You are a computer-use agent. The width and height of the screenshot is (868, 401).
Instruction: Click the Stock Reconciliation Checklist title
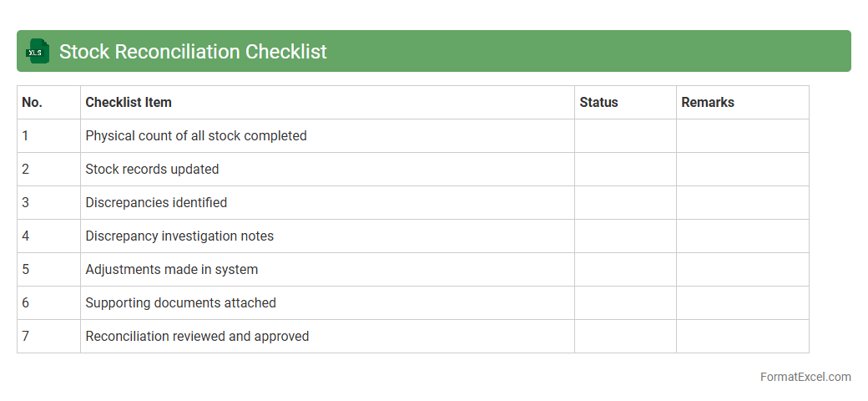(x=193, y=52)
